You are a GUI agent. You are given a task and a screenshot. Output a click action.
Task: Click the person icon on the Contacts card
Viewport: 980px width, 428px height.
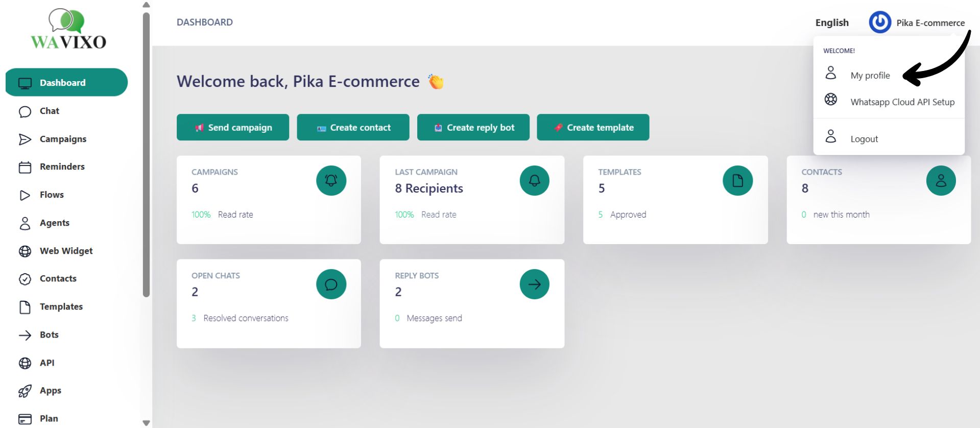[941, 180]
